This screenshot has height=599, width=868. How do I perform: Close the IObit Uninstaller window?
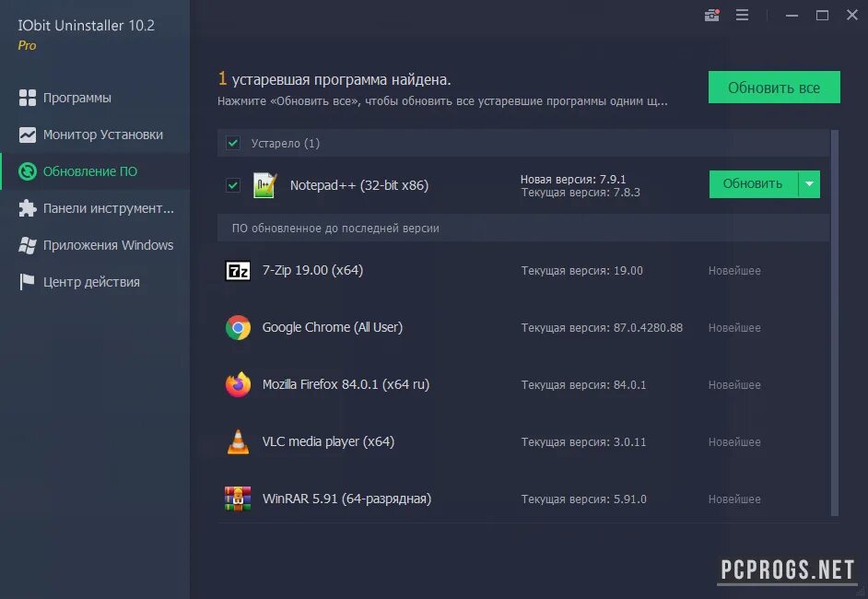tap(852, 15)
